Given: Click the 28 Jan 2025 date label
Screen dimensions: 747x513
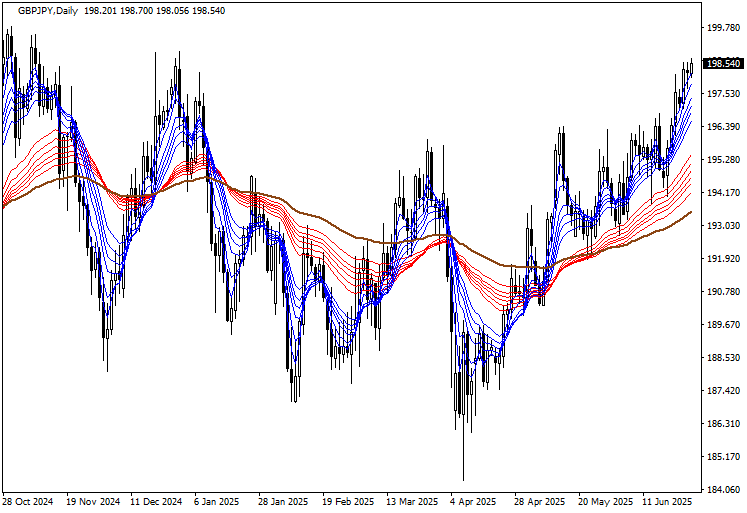Looking at the screenshot, I should tap(283, 502).
